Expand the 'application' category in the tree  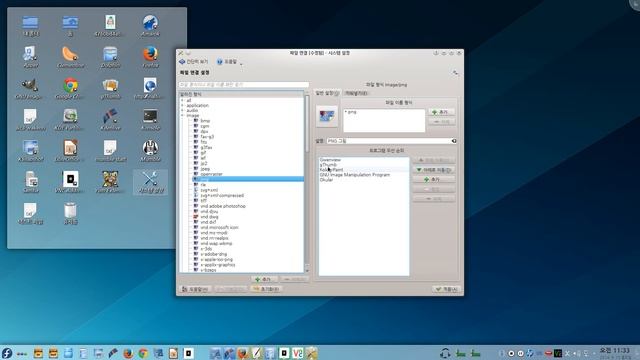[182, 105]
